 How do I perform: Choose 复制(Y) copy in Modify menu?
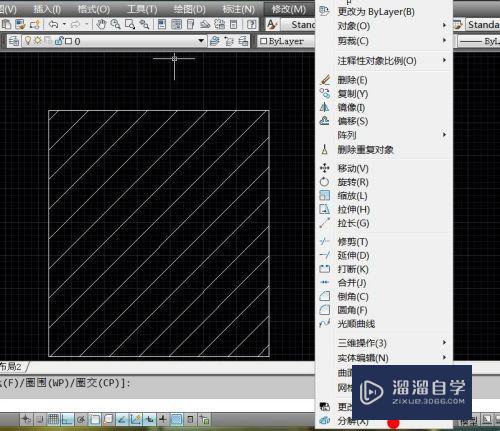pos(383,94)
